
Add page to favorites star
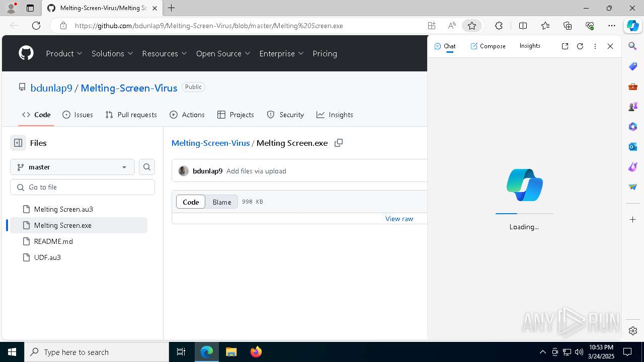(x=472, y=26)
